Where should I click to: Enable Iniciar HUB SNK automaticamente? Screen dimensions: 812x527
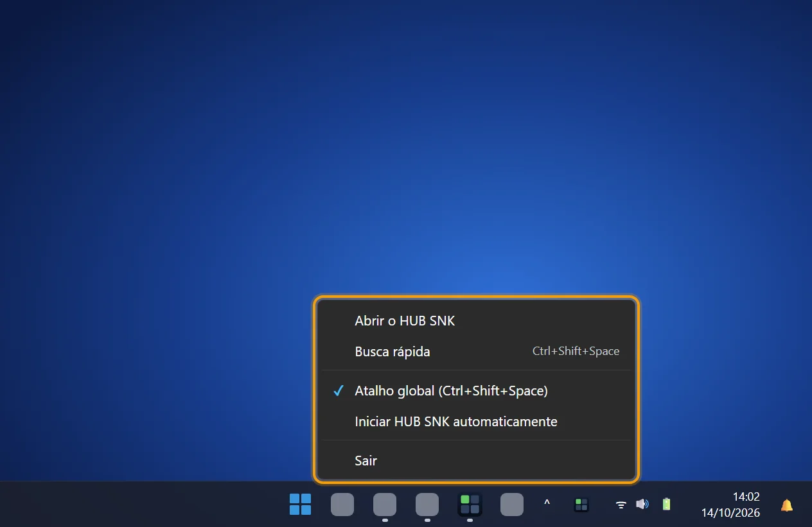(477, 422)
